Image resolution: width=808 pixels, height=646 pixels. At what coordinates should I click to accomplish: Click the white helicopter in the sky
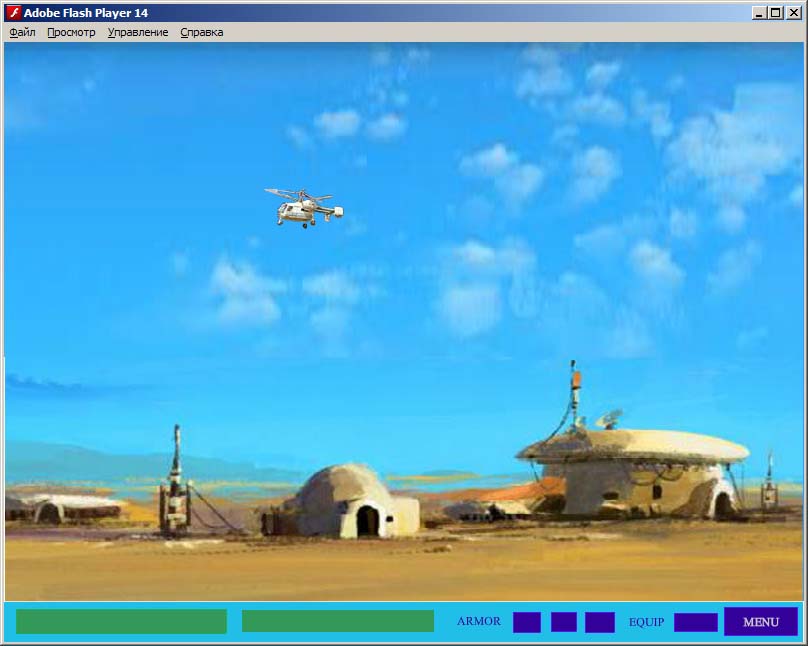click(x=304, y=208)
